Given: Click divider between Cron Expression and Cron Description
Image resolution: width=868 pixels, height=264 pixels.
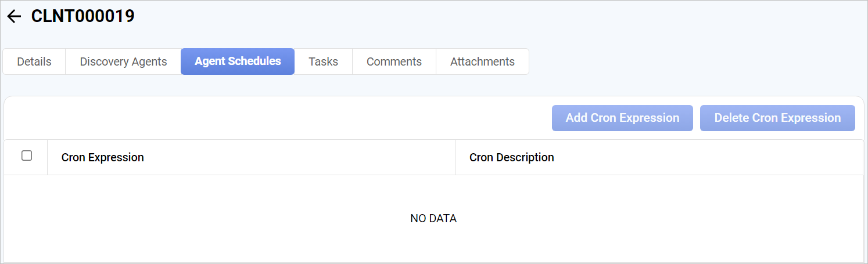Looking at the screenshot, I should pyautogui.click(x=455, y=157).
